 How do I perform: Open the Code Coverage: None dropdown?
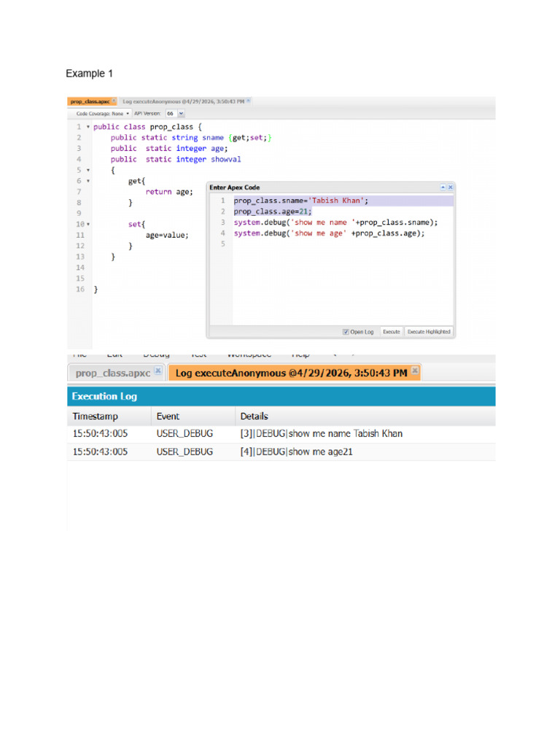coord(102,113)
